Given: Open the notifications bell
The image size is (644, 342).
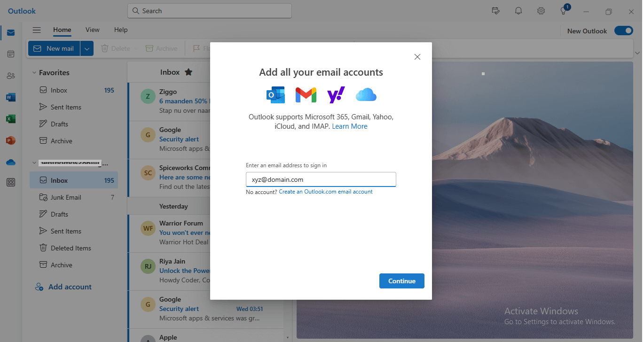Looking at the screenshot, I should pos(518,11).
